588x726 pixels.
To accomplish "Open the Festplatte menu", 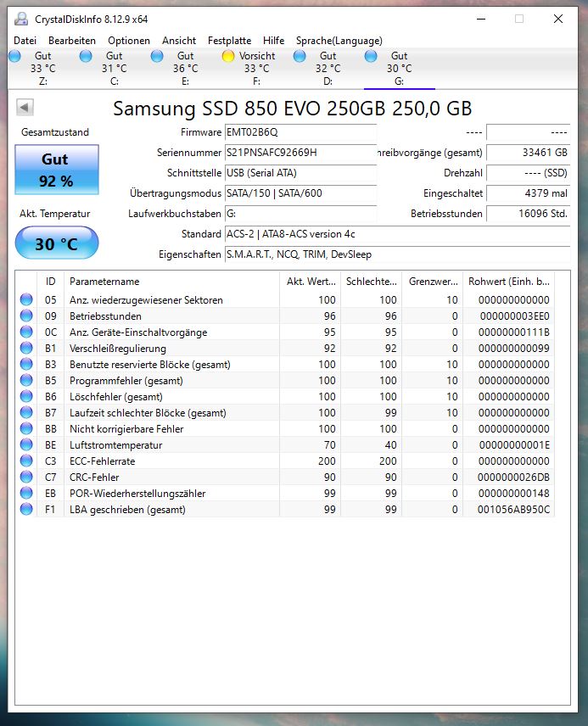I will 229,41.
